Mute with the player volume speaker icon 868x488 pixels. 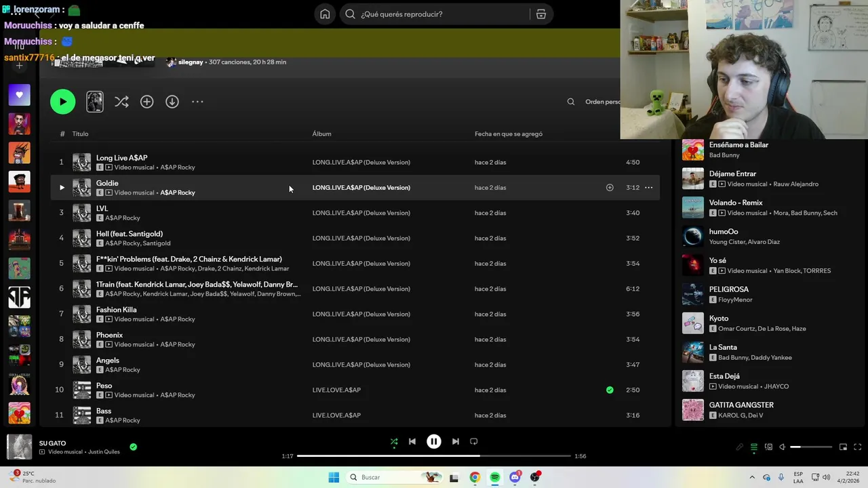click(782, 447)
